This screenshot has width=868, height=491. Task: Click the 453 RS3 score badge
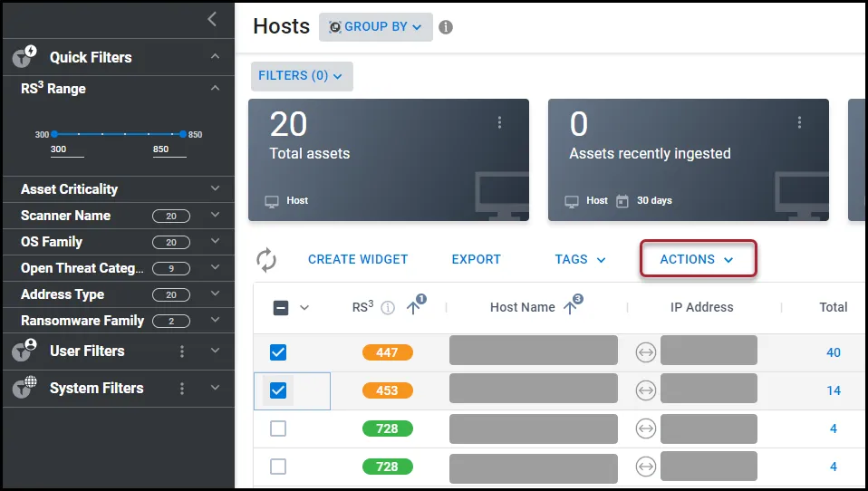click(x=388, y=390)
